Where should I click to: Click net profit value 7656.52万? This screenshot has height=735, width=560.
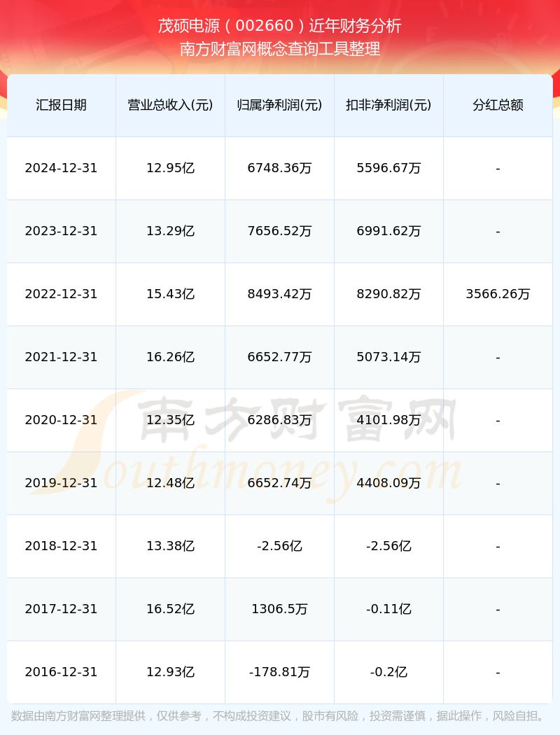click(280, 231)
